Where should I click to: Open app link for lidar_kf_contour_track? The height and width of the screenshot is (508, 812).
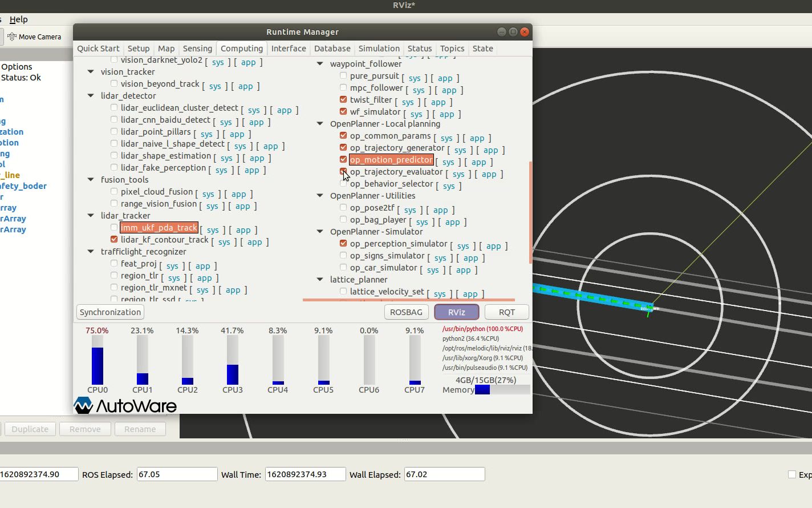(x=255, y=242)
